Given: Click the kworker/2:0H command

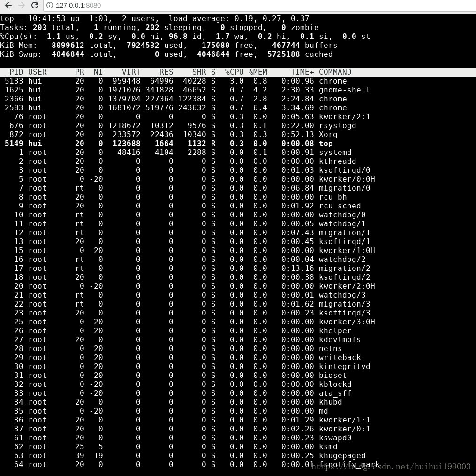Looking at the screenshot, I should 347,286.
